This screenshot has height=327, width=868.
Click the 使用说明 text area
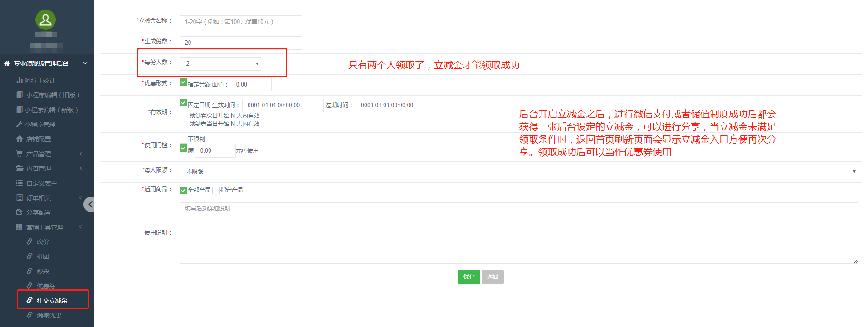click(518, 233)
